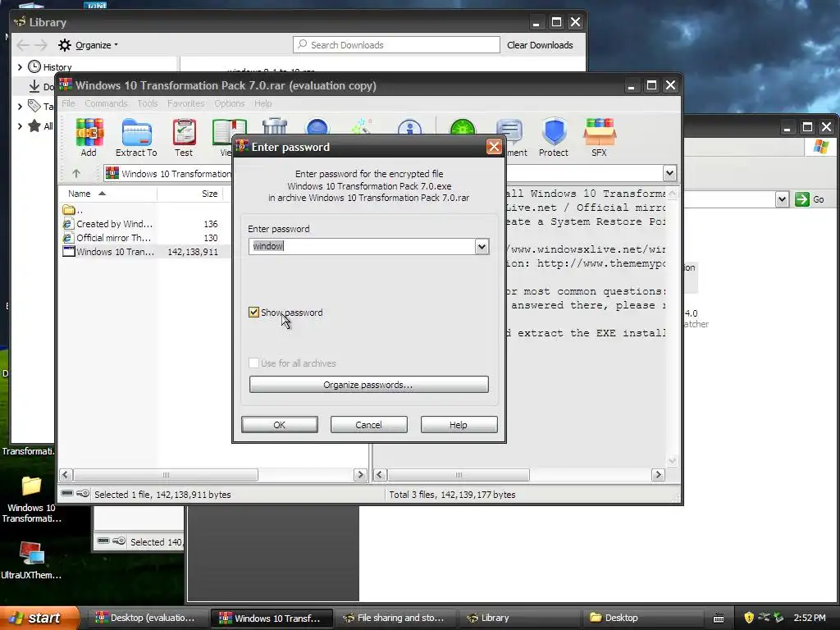Screen dimensions: 840x630
Task: Click OK in the password dialog
Action: pos(280,425)
